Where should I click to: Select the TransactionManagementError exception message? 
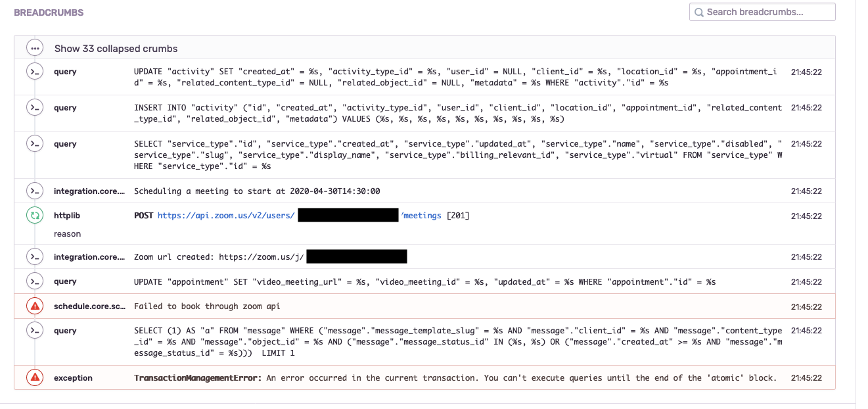point(455,378)
